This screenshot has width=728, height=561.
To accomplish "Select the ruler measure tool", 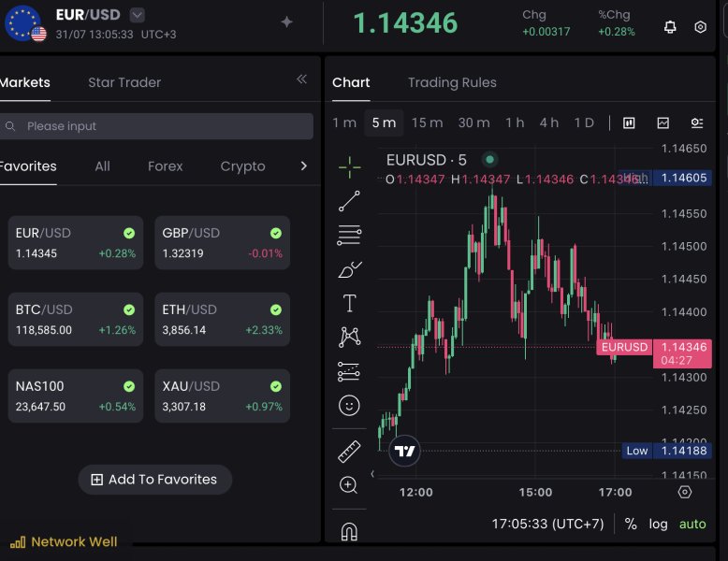I will [x=349, y=452].
